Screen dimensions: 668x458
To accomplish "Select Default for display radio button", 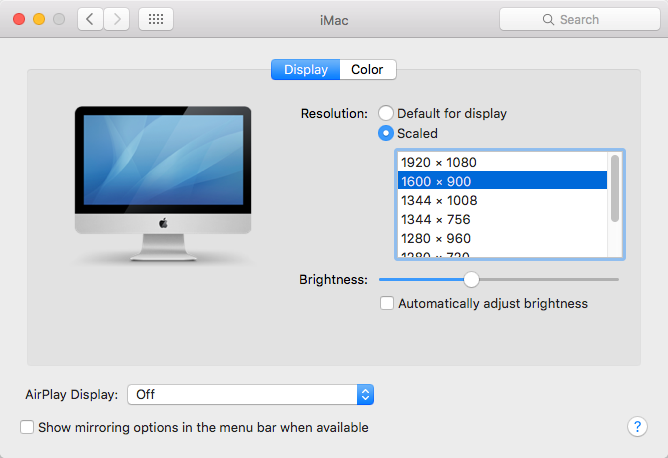I will [x=386, y=113].
